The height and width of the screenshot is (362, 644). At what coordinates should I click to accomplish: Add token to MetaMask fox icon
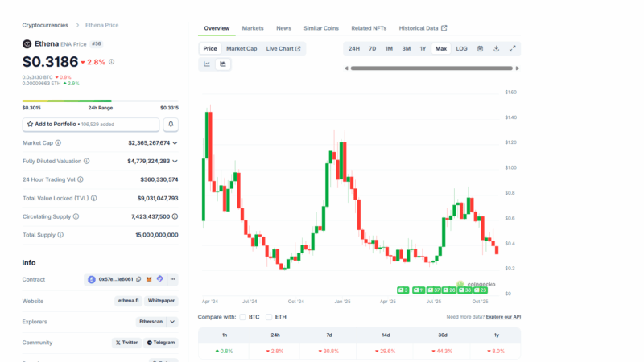coord(149,279)
